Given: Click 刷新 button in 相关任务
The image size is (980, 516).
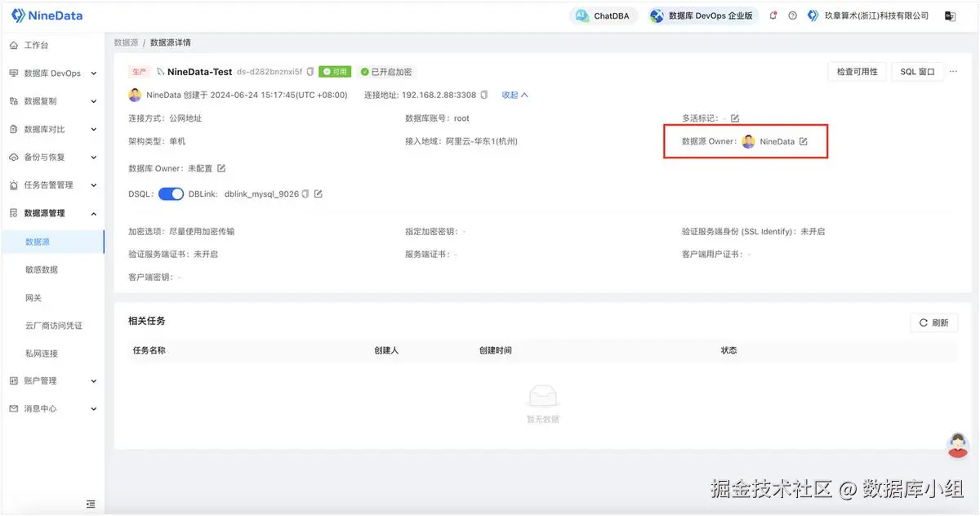Looking at the screenshot, I should point(934,322).
